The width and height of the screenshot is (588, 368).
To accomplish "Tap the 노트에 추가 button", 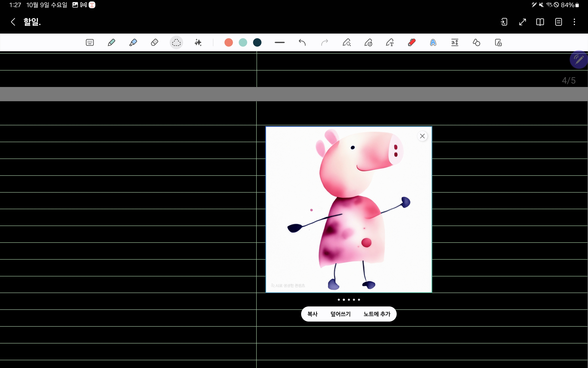I will [377, 314].
